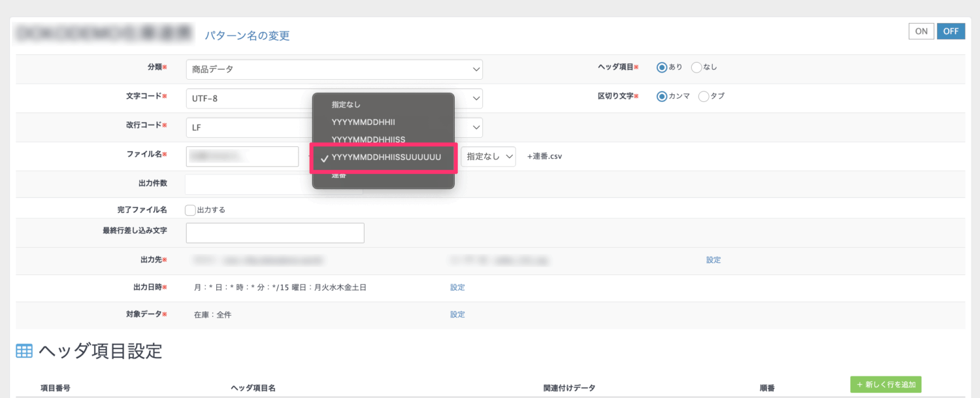Open 設定 link for 出力日時

pos(457,288)
